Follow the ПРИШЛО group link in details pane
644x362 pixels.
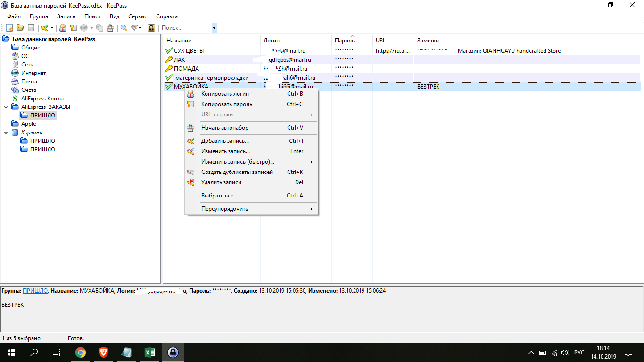coord(35,291)
